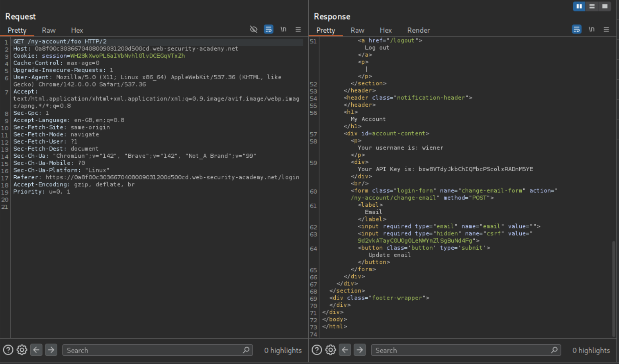619x364 pixels.
Task: Go to next match in Response
Action: (360, 350)
